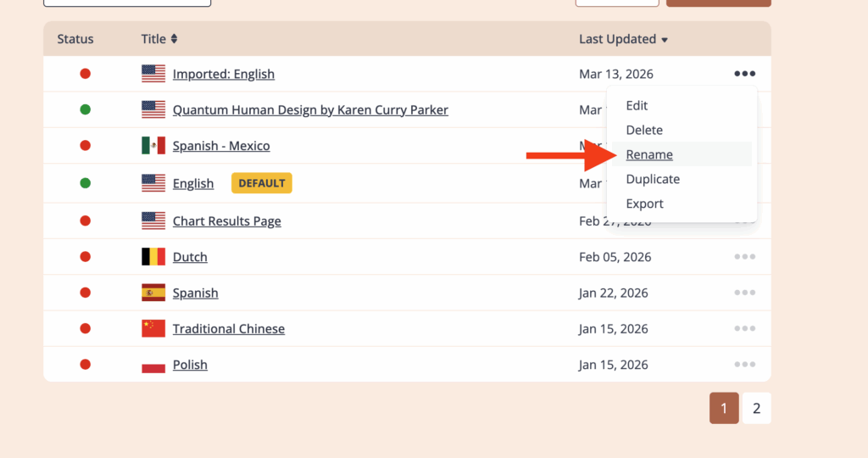The height and width of the screenshot is (458, 868).
Task: Open three-dot menu for Imported: English row
Action: coord(744,74)
